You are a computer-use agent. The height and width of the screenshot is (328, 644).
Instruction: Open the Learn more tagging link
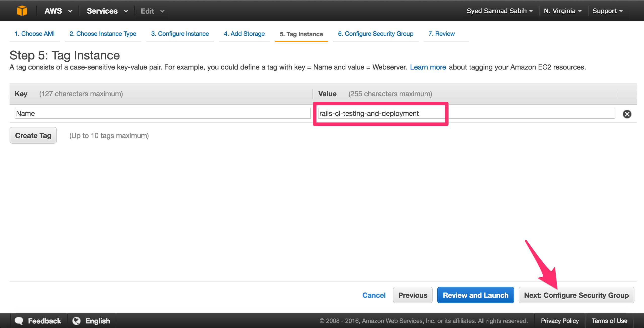[428, 67]
